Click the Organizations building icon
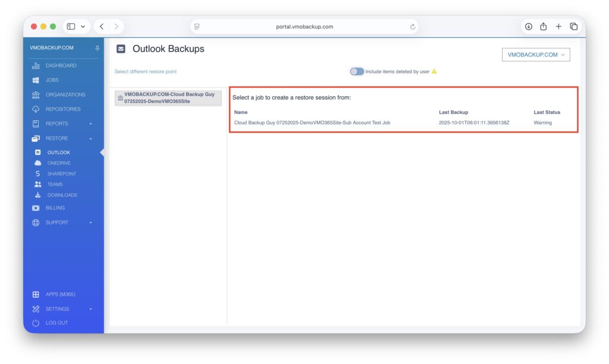Viewport: 609px width, 364px height. pyautogui.click(x=36, y=95)
